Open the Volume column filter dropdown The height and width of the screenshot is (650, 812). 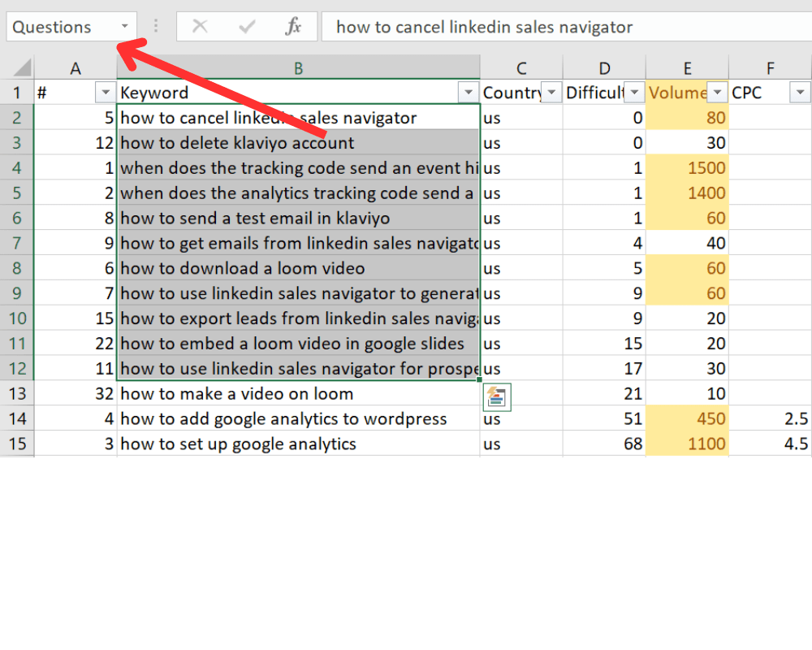point(717,93)
